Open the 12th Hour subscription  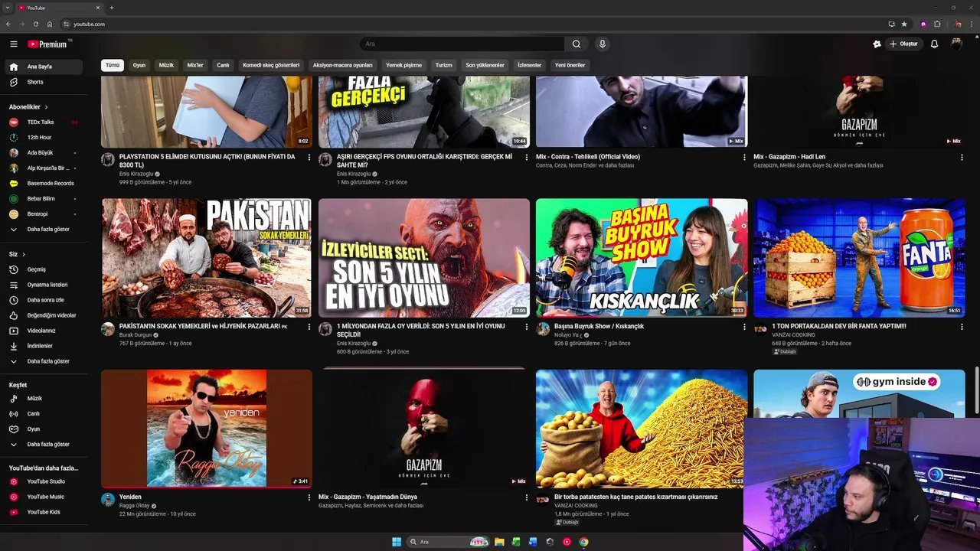click(x=44, y=138)
